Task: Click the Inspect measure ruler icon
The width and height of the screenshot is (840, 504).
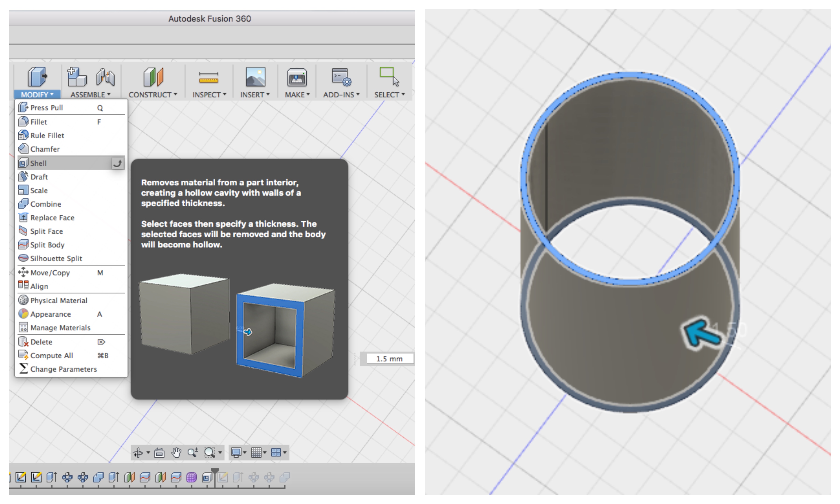Action: coord(208,77)
